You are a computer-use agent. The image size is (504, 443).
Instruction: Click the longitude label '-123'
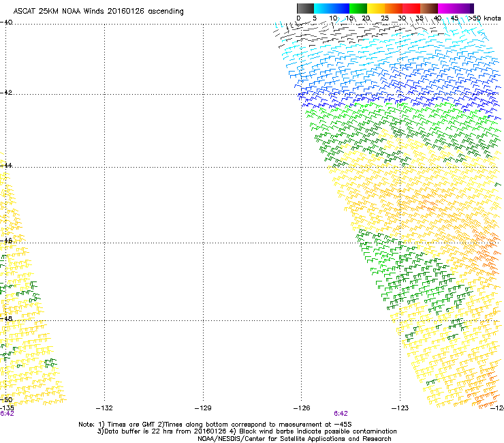pyautogui.click(x=400, y=408)
